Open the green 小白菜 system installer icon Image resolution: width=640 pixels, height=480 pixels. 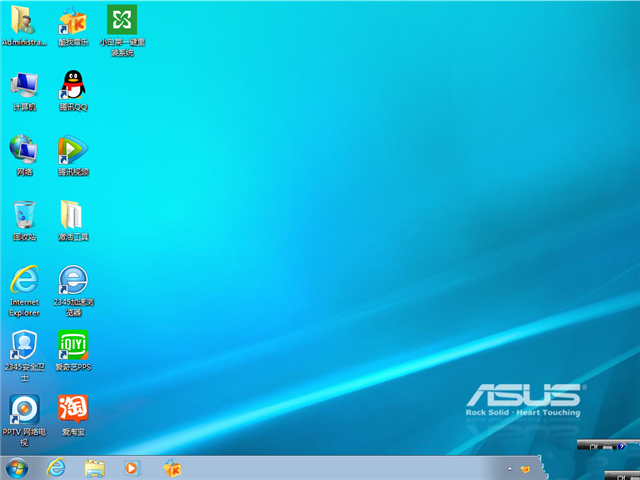[122, 20]
